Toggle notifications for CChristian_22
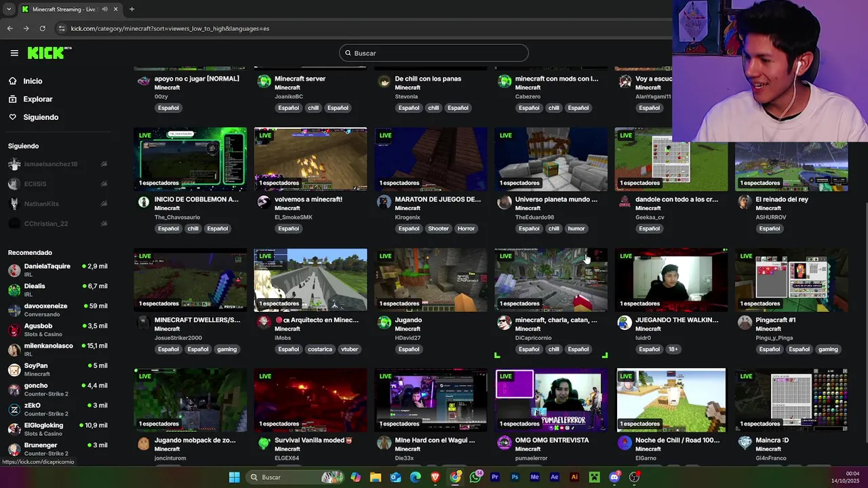 104,224
